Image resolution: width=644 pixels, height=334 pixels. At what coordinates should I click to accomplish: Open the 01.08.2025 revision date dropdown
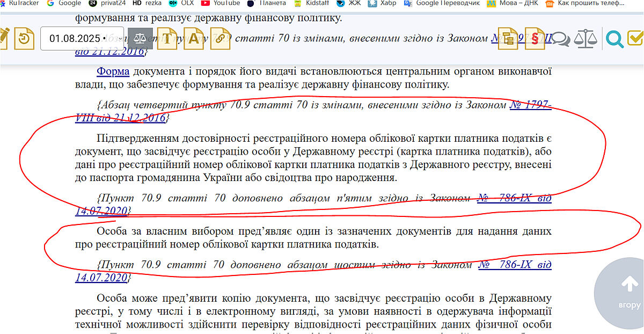pos(82,39)
